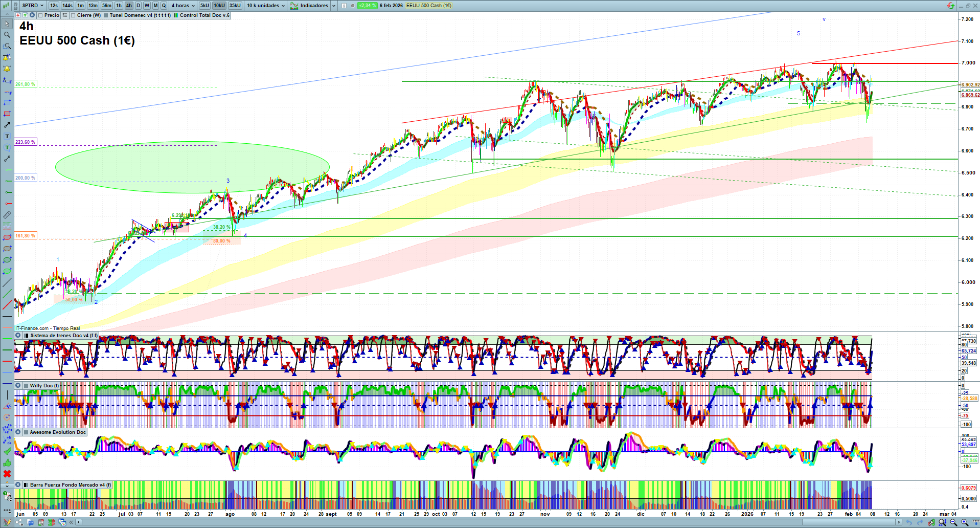Open the chart info icon beside Indicadores
The height and width of the screenshot is (528, 980).
point(344,6)
